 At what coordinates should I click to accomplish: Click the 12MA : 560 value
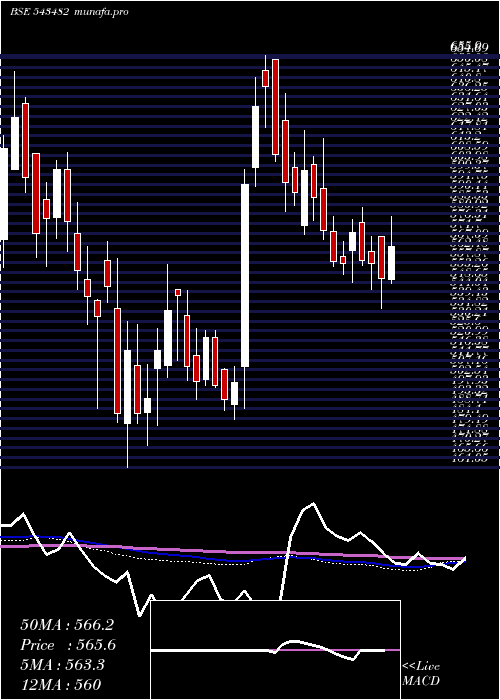click(x=60, y=684)
